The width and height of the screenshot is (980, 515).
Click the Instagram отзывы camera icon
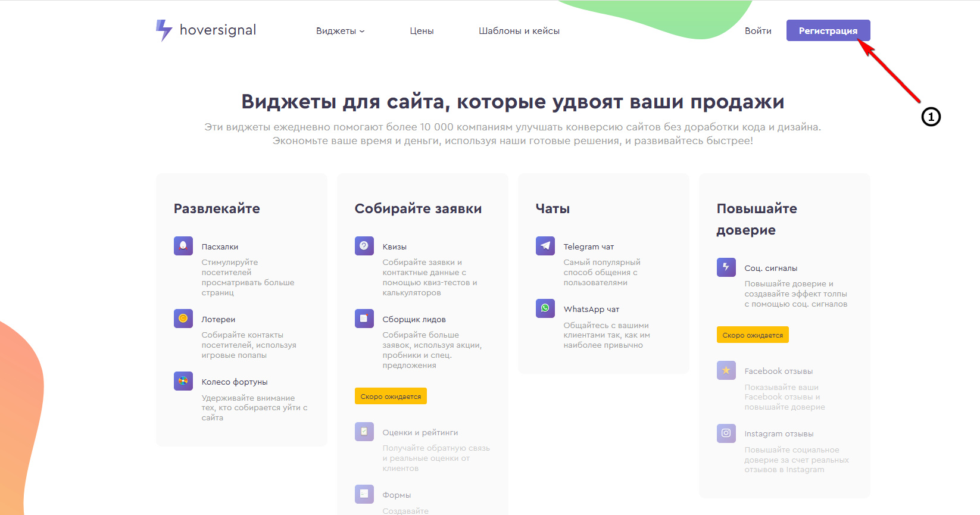[726, 433]
